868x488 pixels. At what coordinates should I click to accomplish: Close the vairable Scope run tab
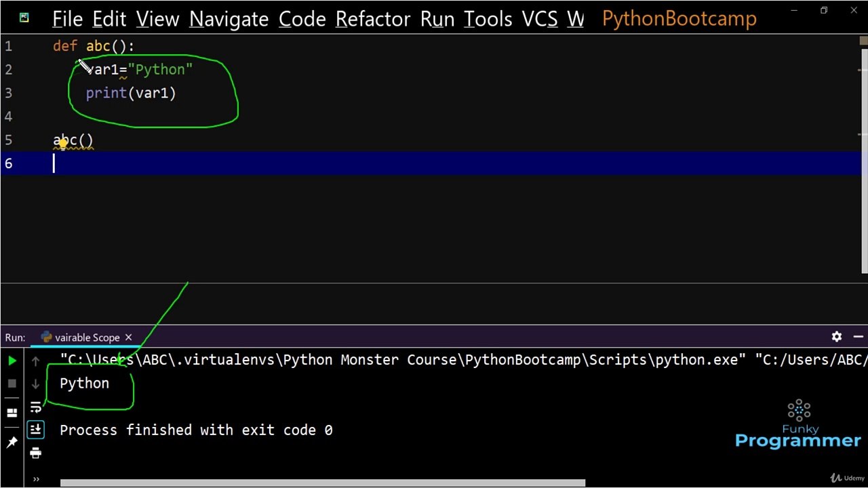(x=128, y=338)
